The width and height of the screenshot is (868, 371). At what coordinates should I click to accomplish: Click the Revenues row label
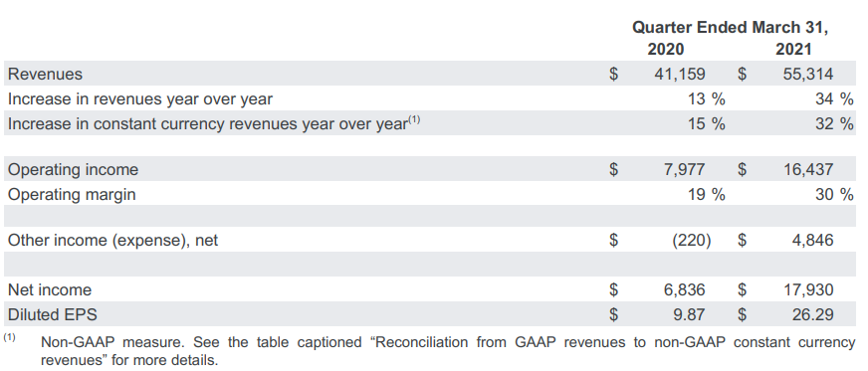(45, 74)
